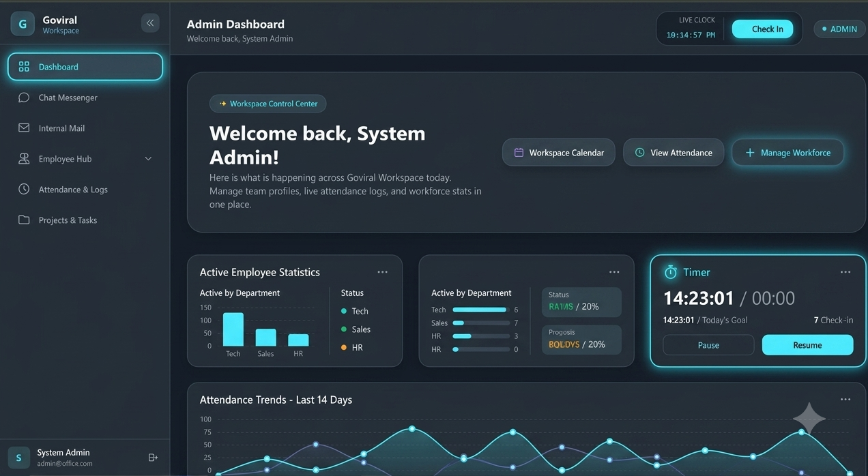This screenshot has height=476, width=868.
Task: Click the ADMIN role badge
Action: tap(839, 29)
